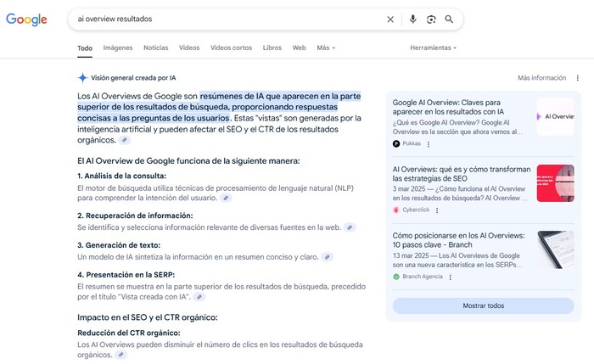Screen dimensions: 594x364
Task: Open the Videos tab
Action: tap(189, 48)
